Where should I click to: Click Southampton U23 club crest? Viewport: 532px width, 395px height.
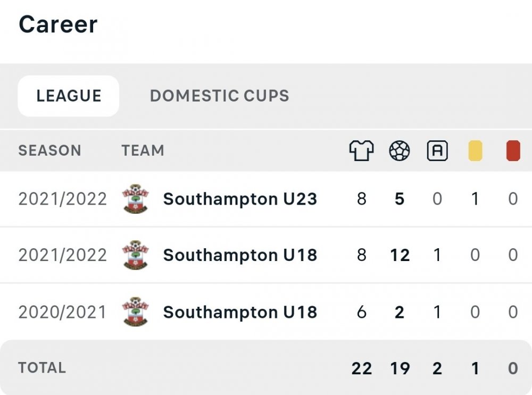(x=135, y=199)
